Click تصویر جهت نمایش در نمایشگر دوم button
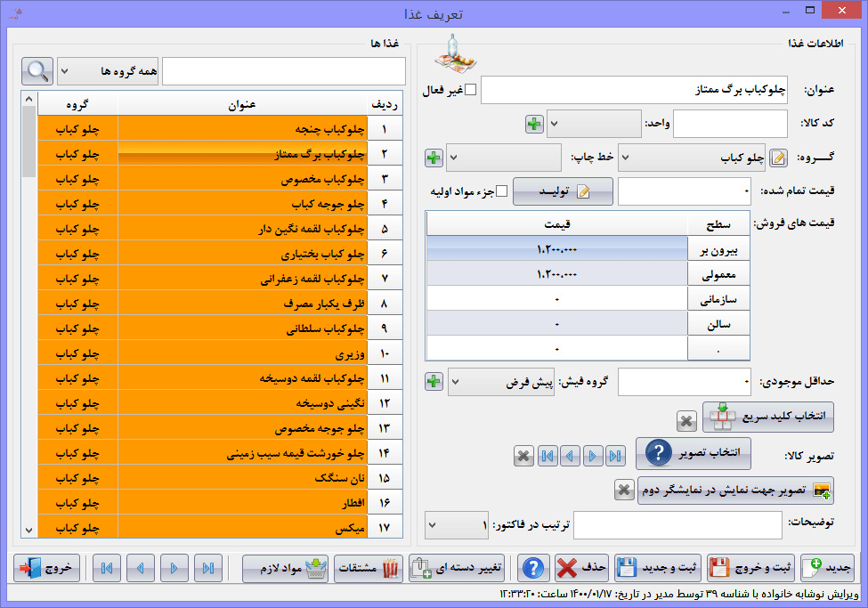 click(x=735, y=490)
